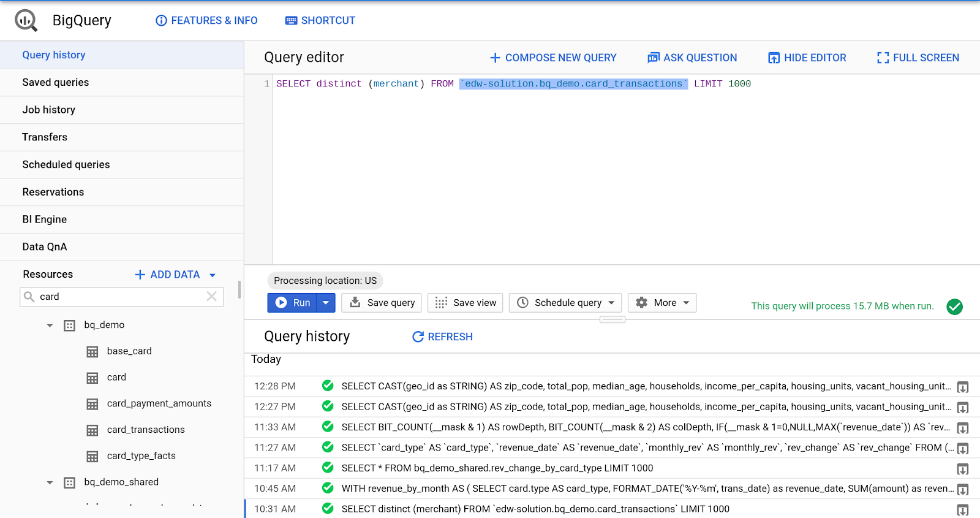Click the green query validation checkmark
The height and width of the screenshot is (518, 980).
(x=954, y=307)
